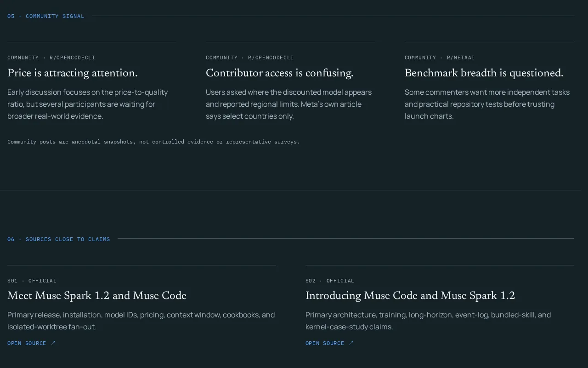Click the community posts anecdotal snapshots disclaimer
The image size is (588, 368).
[153, 142]
